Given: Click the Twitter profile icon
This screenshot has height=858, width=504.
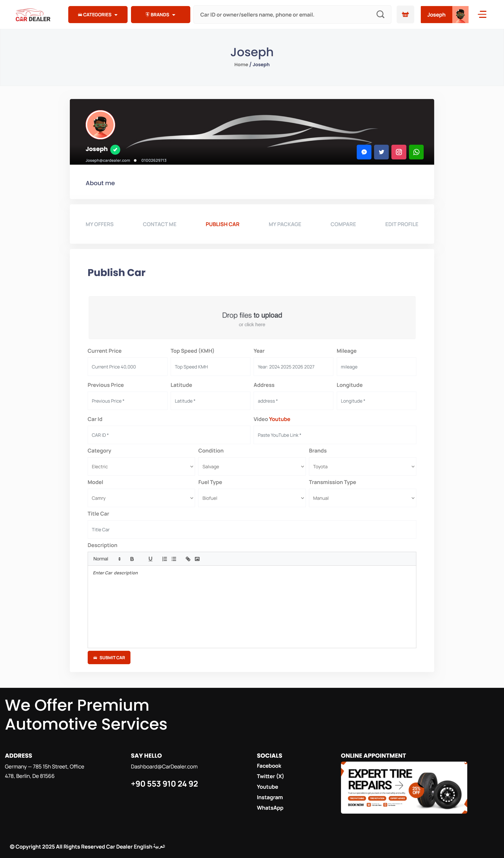Looking at the screenshot, I should click(381, 152).
